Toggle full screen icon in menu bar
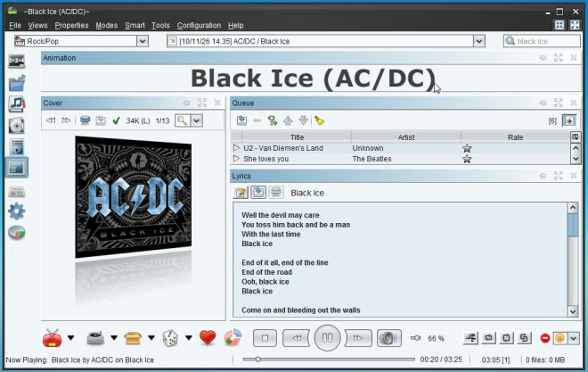588x372 pixels. 575,25
